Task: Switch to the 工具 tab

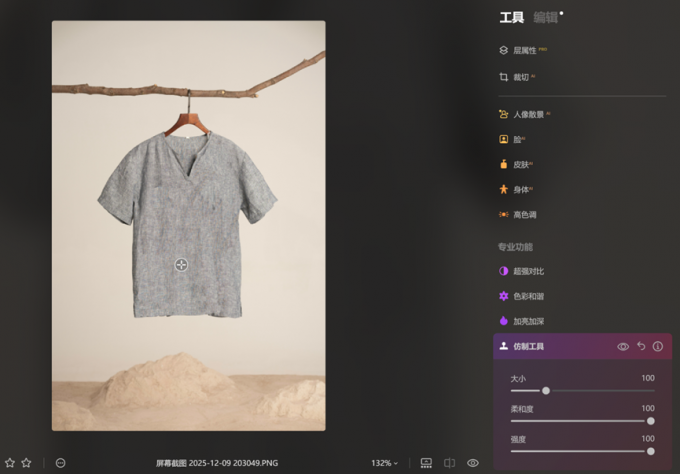Action: (x=512, y=17)
